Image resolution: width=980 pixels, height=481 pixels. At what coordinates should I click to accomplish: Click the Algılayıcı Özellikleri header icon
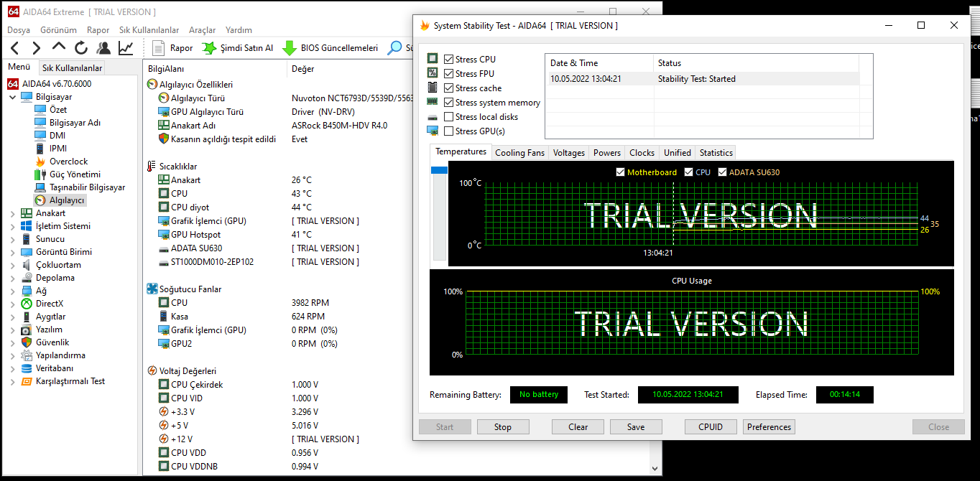(x=152, y=84)
